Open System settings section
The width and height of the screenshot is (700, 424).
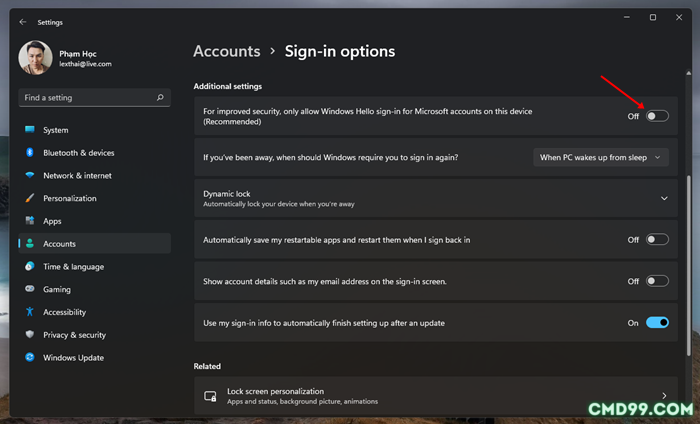pos(94,130)
